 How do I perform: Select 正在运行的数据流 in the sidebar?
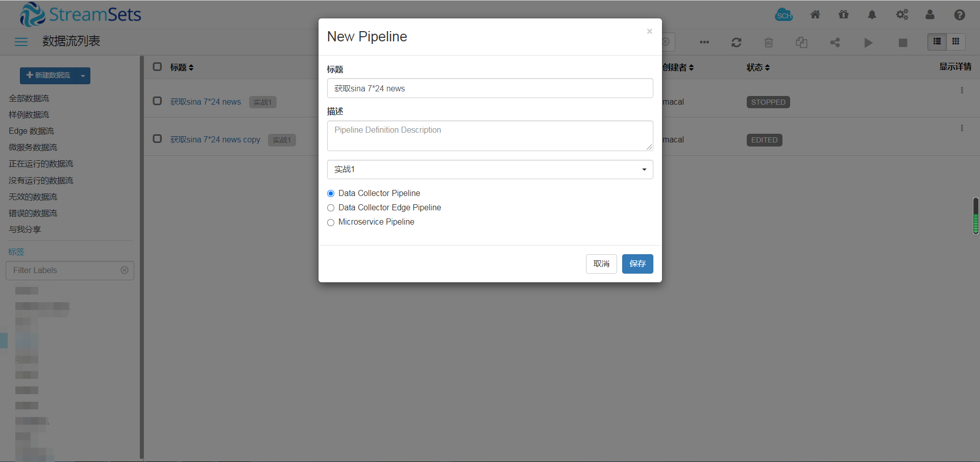[x=41, y=164]
